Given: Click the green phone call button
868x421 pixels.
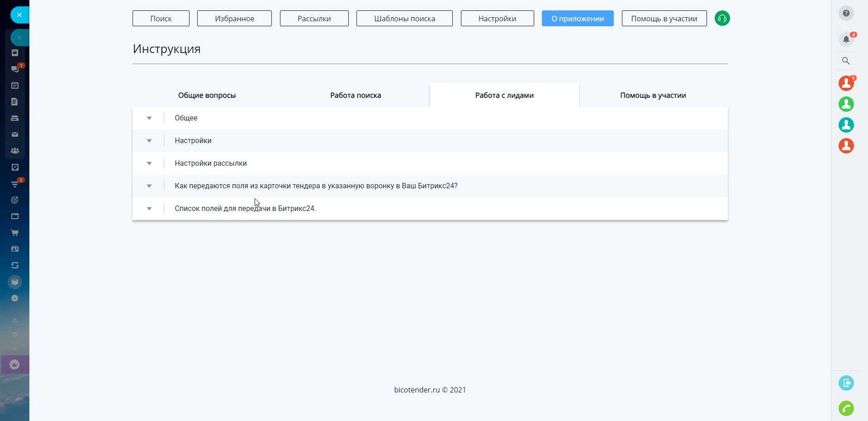Looking at the screenshot, I should coord(846,408).
